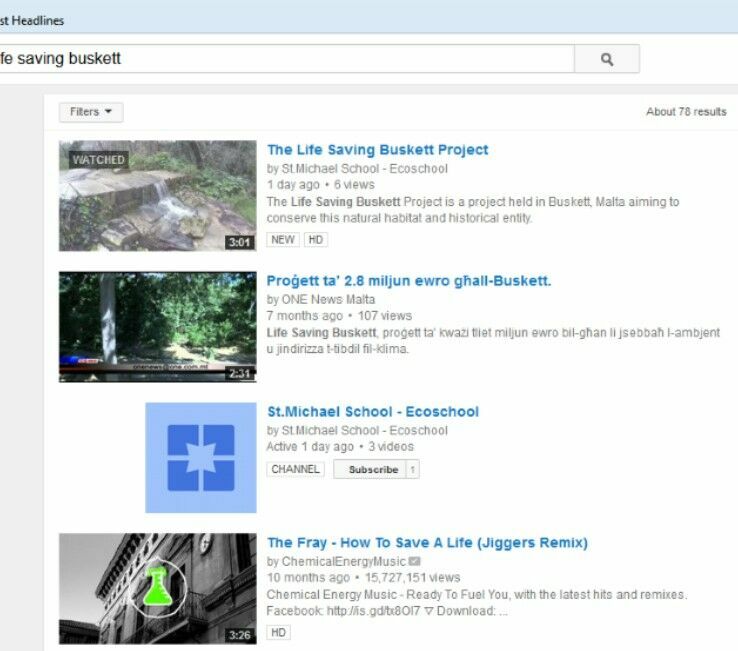The height and width of the screenshot is (651, 738).
Task: Click the waterfall video thumbnail marked WATCHED
Action: tap(157, 195)
